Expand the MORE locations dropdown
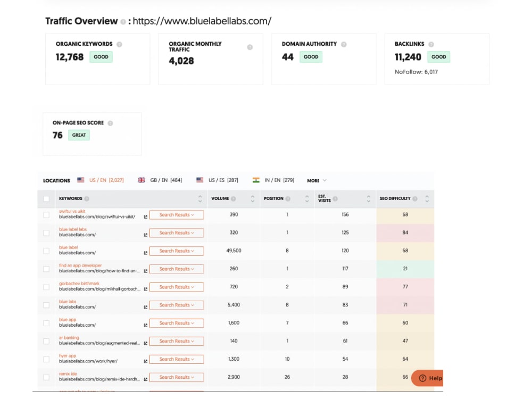The image size is (532, 399). (x=317, y=180)
